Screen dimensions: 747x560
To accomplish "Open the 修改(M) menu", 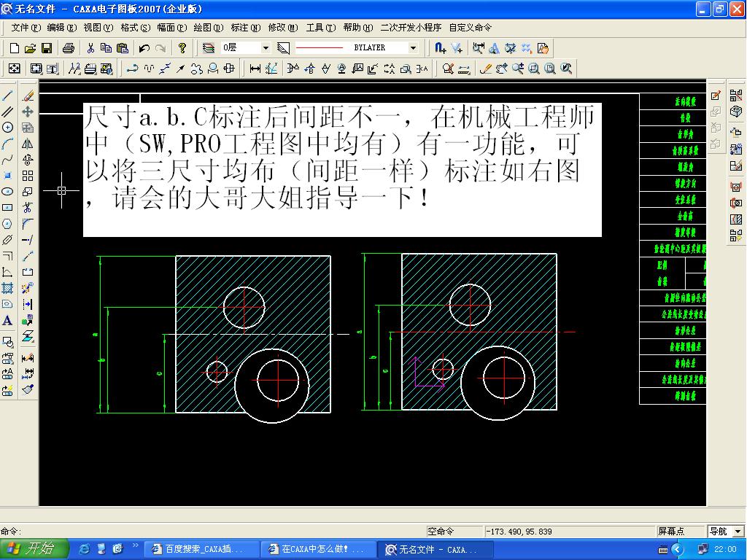I will (x=283, y=28).
